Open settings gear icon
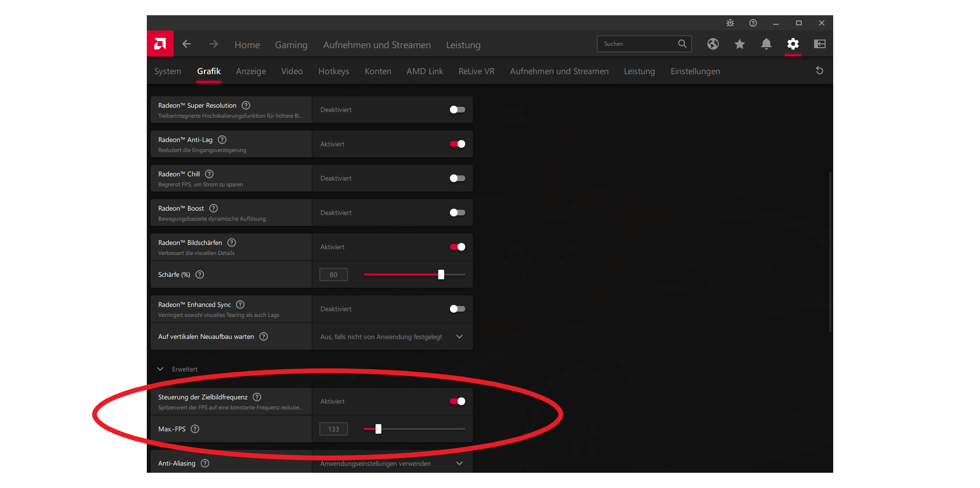The image size is (980, 488). (793, 44)
